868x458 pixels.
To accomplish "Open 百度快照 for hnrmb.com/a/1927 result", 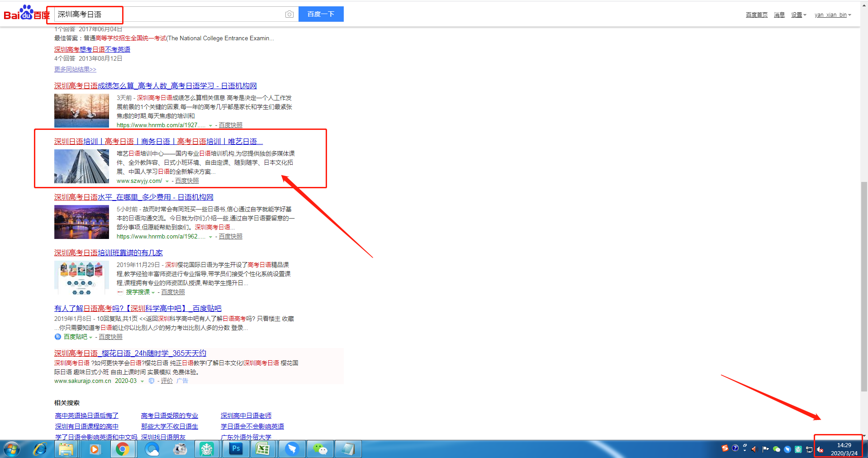I will pyautogui.click(x=231, y=125).
